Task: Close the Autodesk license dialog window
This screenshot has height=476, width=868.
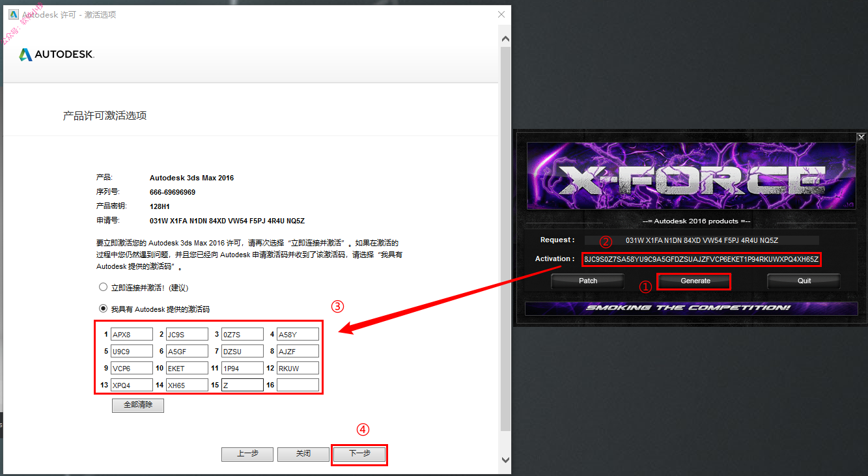Action: coord(501,14)
